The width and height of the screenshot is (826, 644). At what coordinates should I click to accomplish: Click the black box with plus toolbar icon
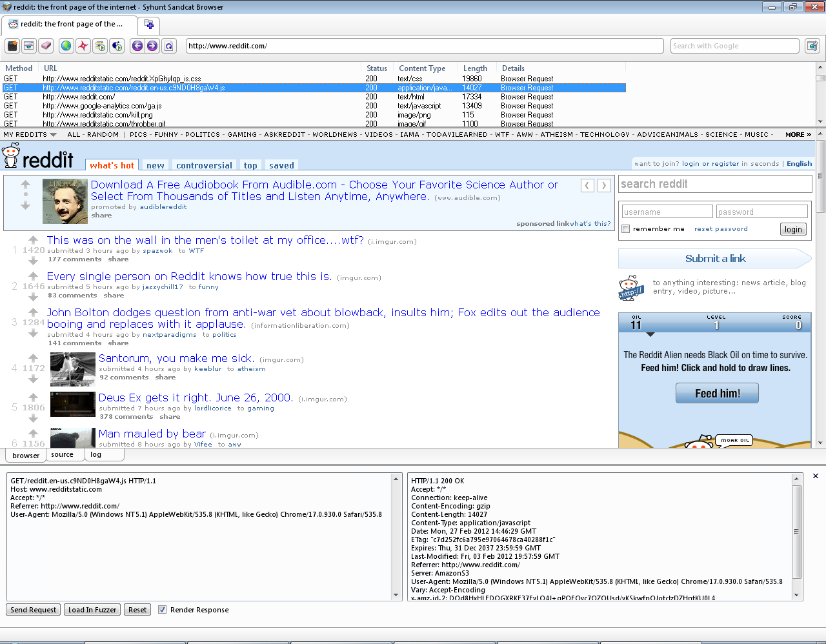click(12, 46)
